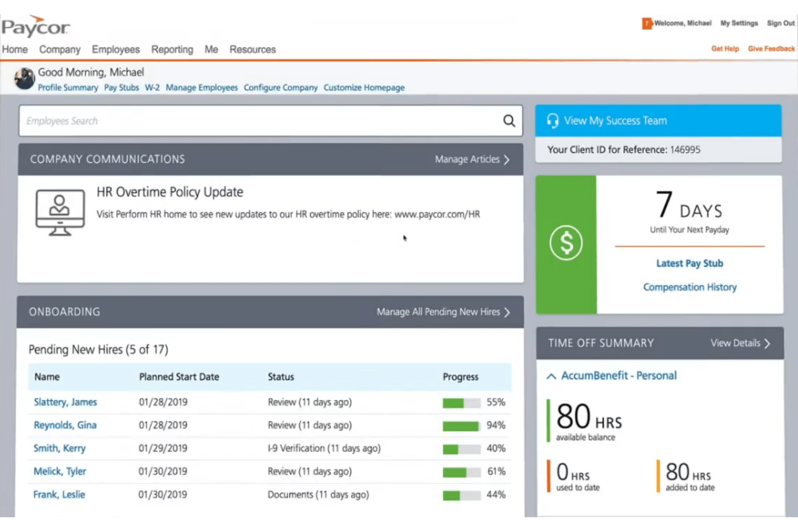Viewport: 798px width, 532px height.
Task: Open Manage All Pending New Hires
Action: pyautogui.click(x=438, y=312)
